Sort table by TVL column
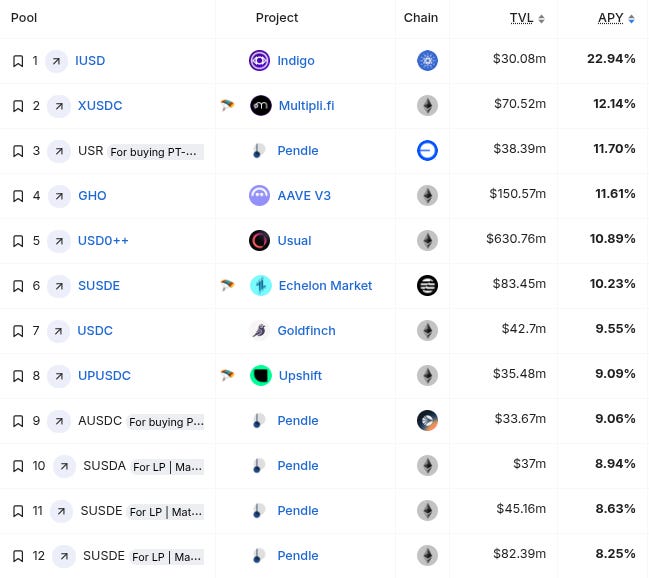Screen dimensions: 649x578 tap(527, 18)
